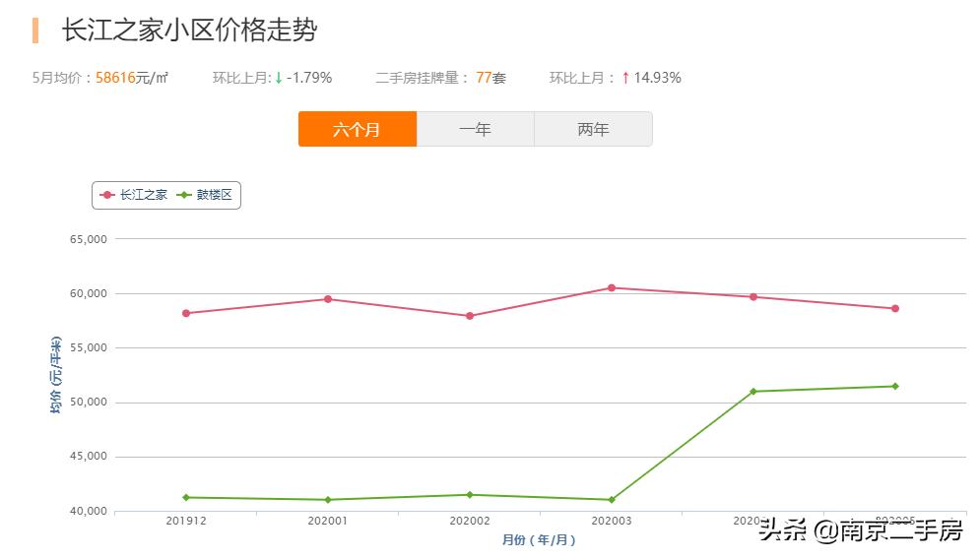Viewport: 980px width, 559px height.
Task: Click the 鼓楼区 201912 green data point
Action: tap(186, 498)
